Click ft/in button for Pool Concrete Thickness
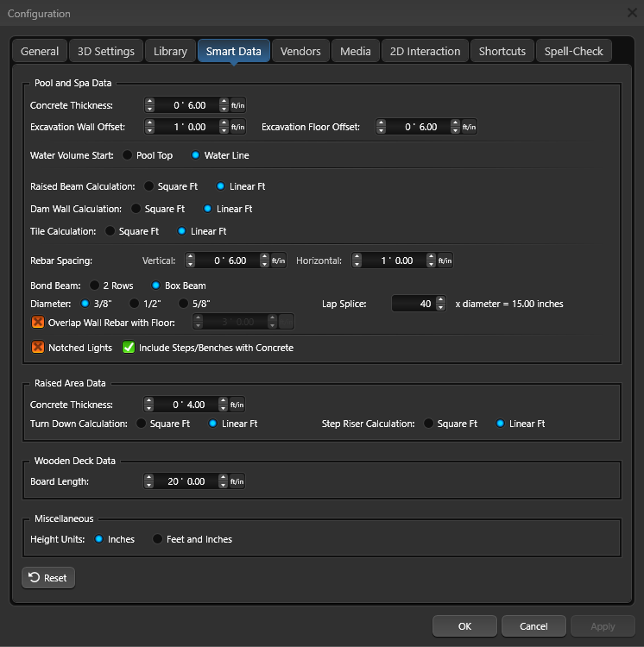This screenshot has height=647, width=644. coord(237,105)
